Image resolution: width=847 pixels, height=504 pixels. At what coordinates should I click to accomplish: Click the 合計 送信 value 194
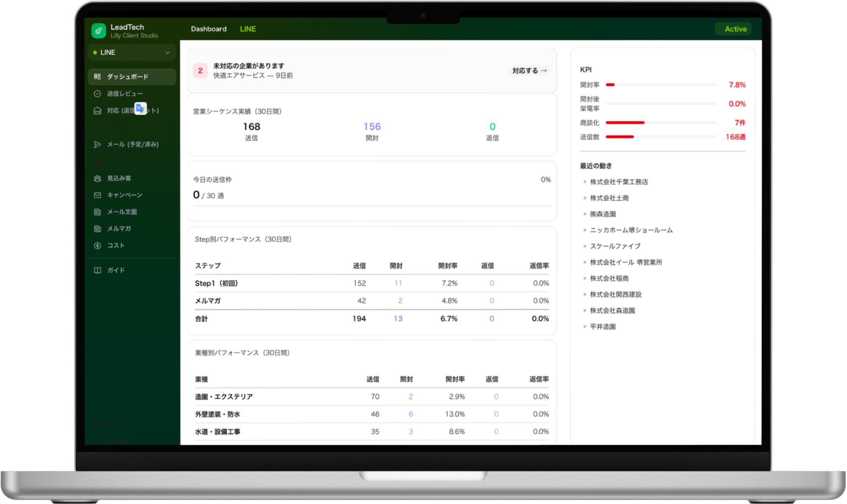[x=359, y=318]
